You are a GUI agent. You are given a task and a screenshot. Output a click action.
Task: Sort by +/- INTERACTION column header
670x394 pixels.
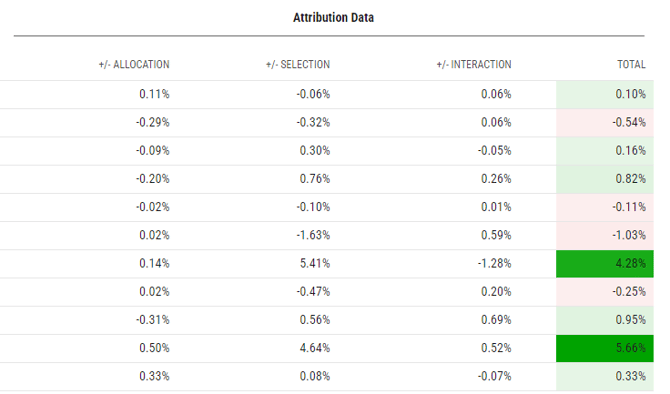(x=474, y=65)
